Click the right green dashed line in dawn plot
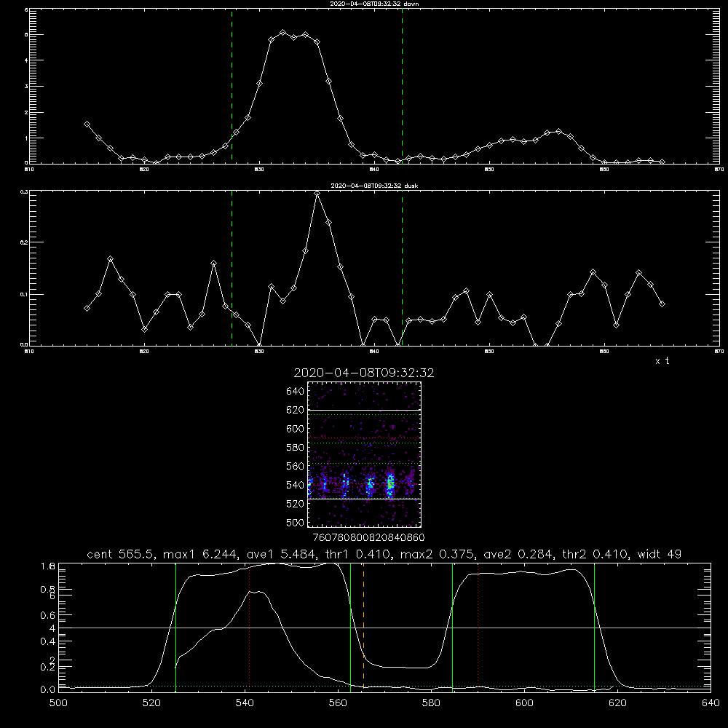The height and width of the screenshot is (728, 728). 402,86
